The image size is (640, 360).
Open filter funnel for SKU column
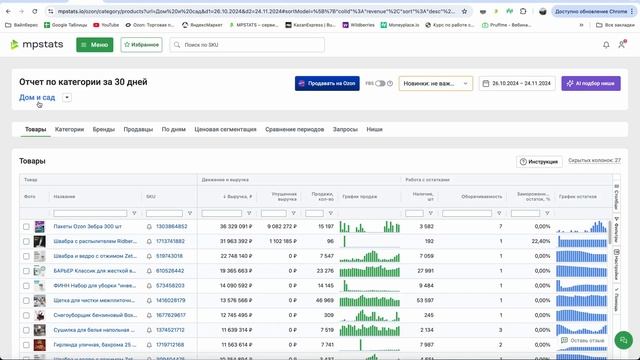(190, 213)
